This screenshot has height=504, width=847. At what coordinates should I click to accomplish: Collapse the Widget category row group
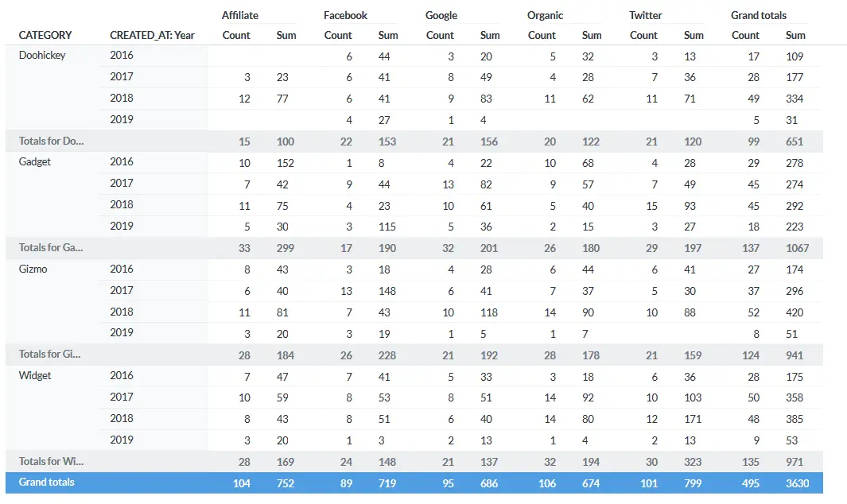35,375
